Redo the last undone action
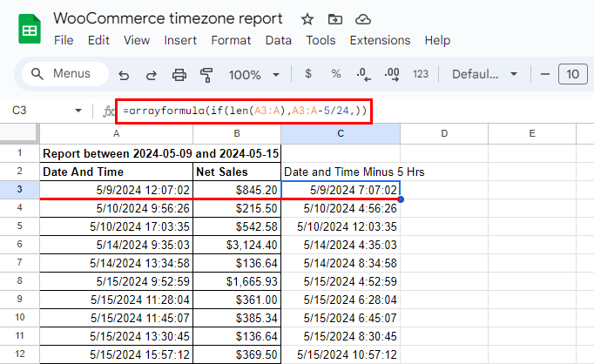The image size is (594, 364). 151,75
